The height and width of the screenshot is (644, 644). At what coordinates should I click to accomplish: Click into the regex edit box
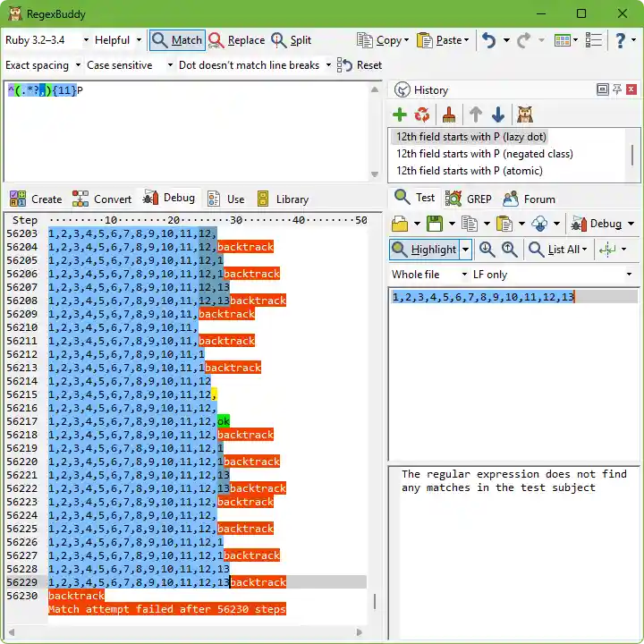[187, 131]
